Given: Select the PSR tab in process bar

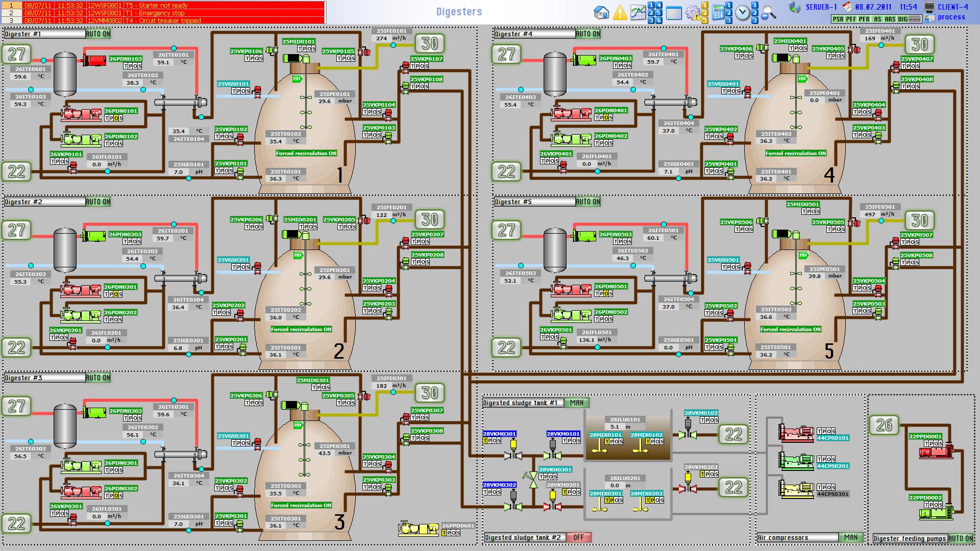Looking at the screenshot, I should click(x=838, y=19).
